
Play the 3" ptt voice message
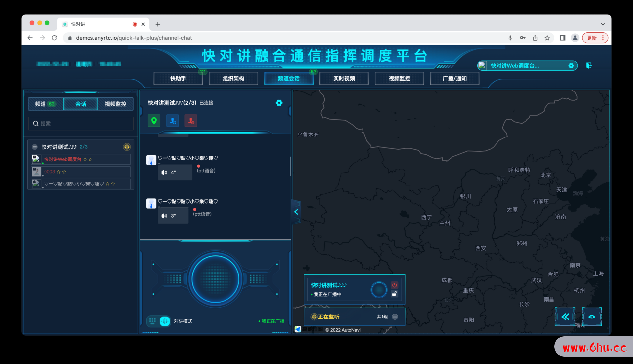tap(173, 216)
